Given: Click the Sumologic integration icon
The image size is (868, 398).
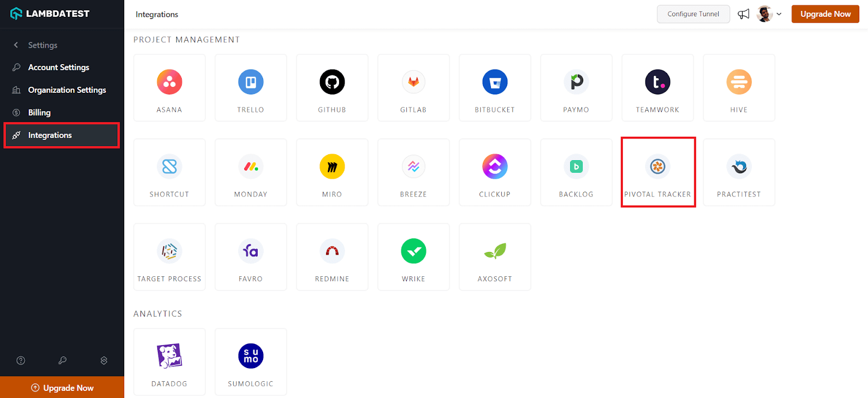Looking at the screenshot, I should [x=251, y=356].
